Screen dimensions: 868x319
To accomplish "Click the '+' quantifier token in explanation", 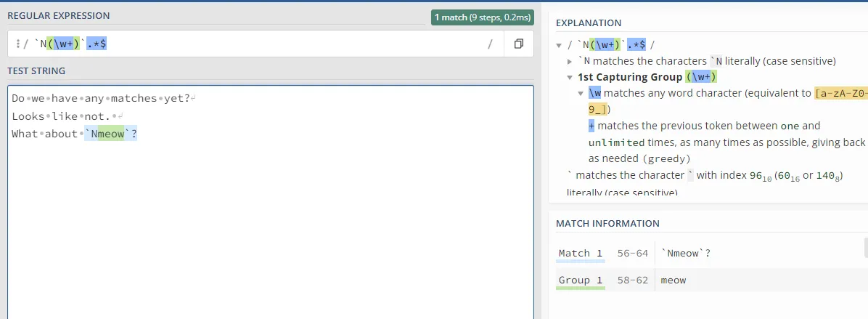I will coord(591,126).
